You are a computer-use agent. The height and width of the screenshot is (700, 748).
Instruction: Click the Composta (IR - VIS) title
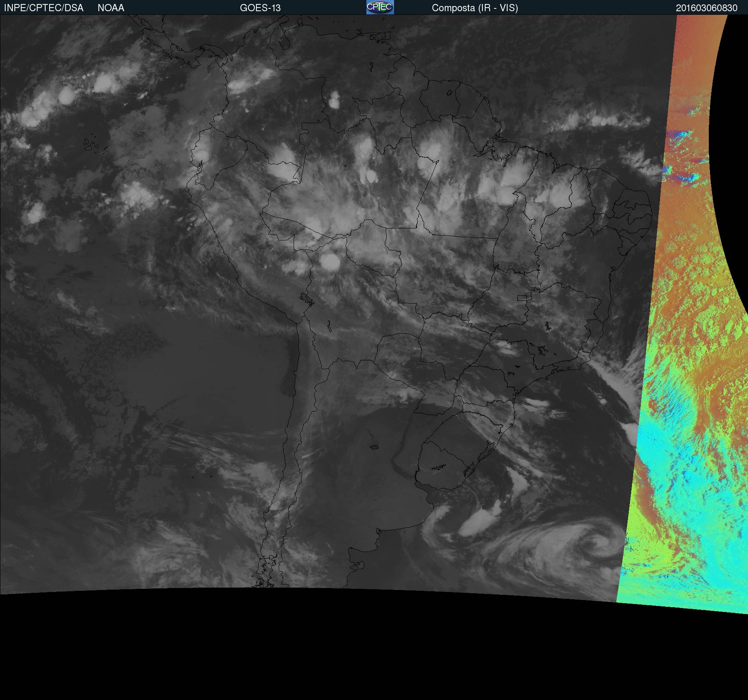click(475, 8)
